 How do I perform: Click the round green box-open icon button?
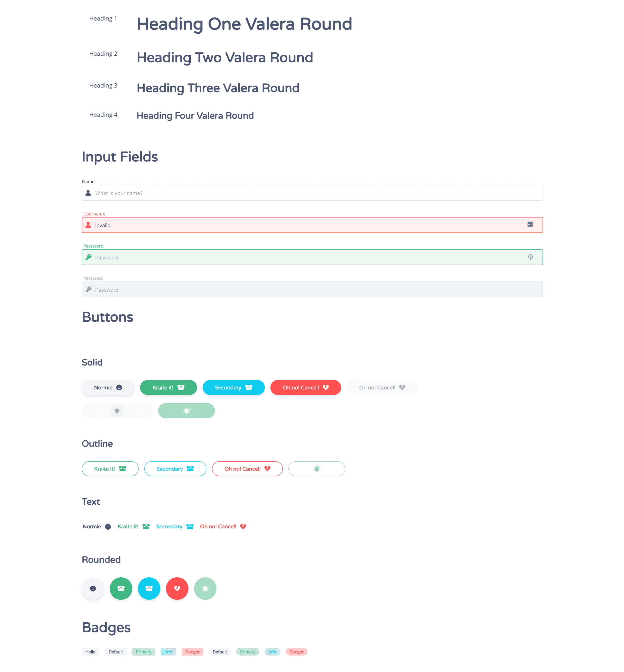click(121, 588)
